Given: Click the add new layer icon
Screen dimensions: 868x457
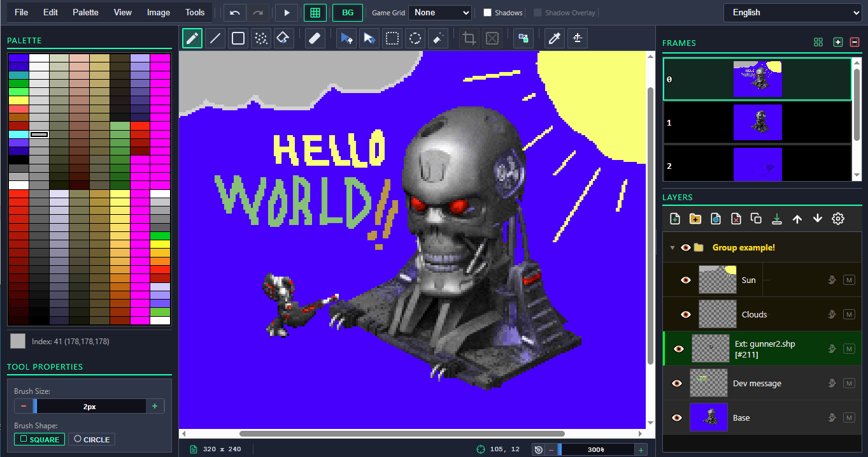Looking at the screenshot, I should 675,219.
